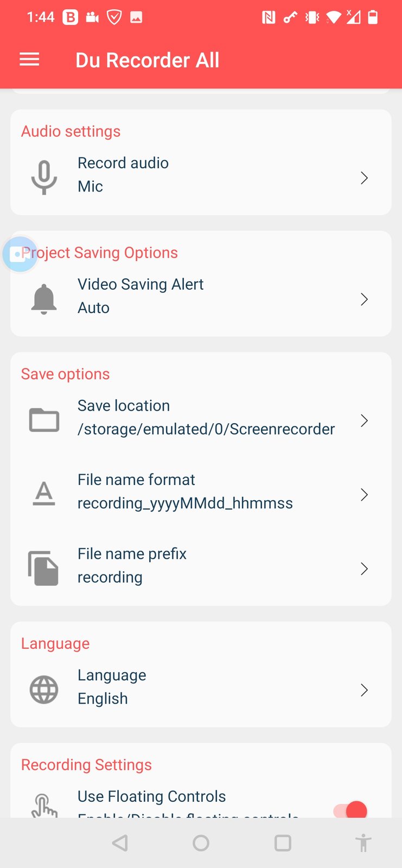Viewport: 402px width, 868px height.
Task: Tap the underlined A File name format icon
Action: [44, 494]
